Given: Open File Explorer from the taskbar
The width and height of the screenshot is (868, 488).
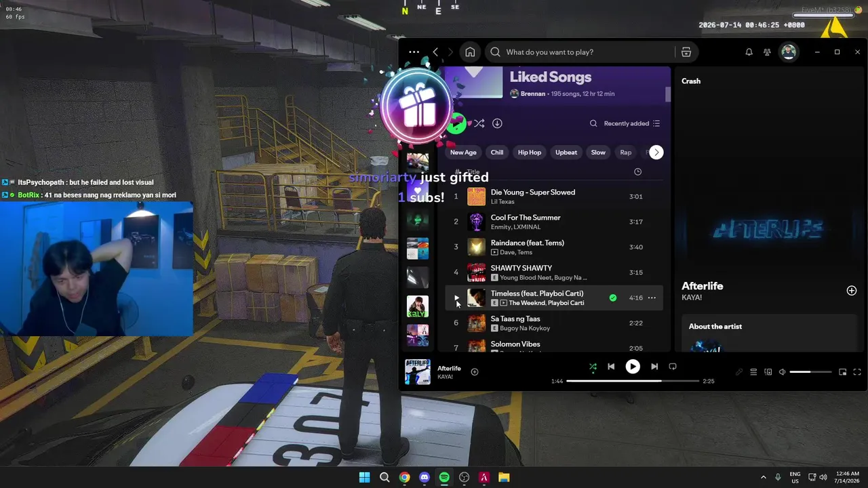Looking at the screenshot, I should pos(504,477).
